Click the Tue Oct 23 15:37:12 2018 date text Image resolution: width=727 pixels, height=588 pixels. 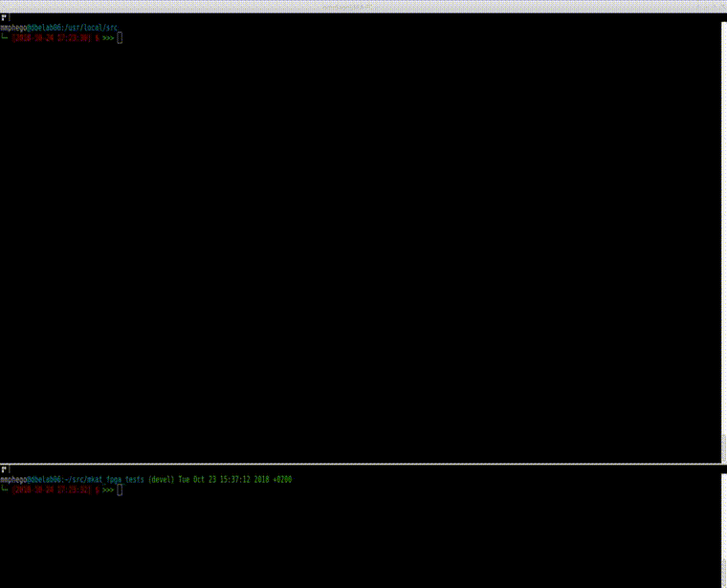tap(224, 480)
